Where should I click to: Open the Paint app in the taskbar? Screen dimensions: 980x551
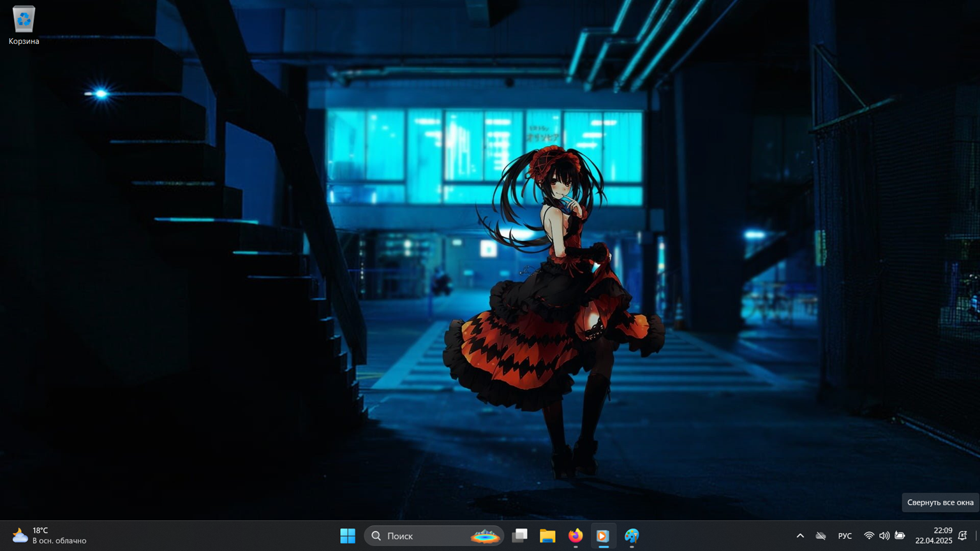tap(632, 536)
